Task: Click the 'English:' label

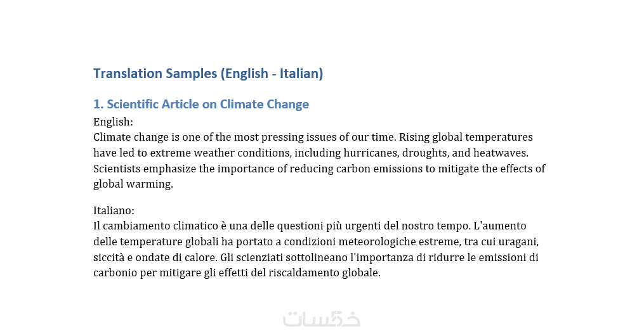Action: point(113,122)
